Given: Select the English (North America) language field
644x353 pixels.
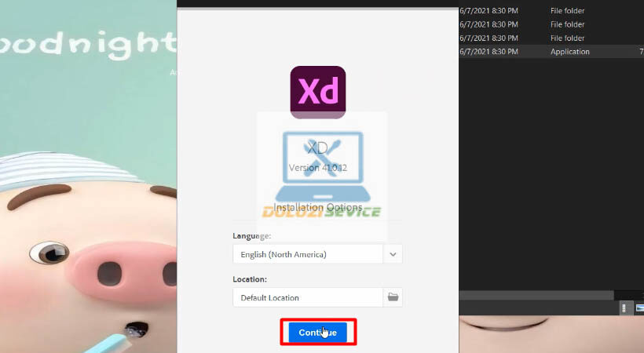Looking at the screenshot, I should pos(308,254).
